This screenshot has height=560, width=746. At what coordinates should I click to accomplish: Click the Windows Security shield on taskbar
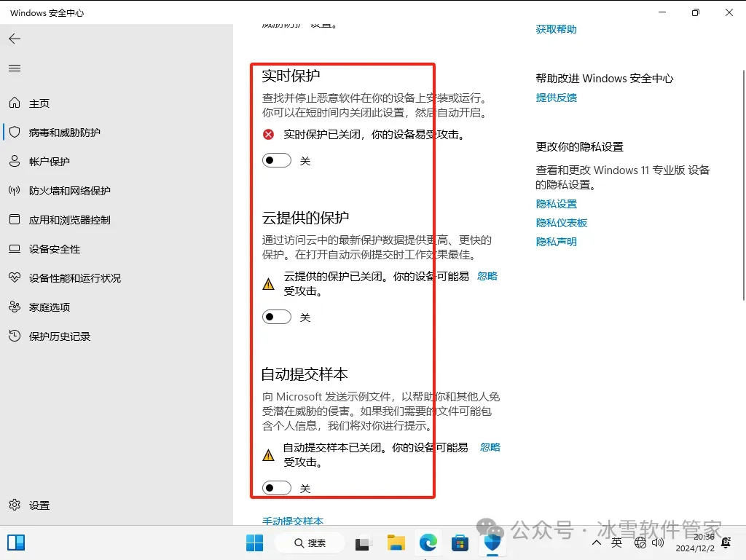(x=492, y=543)
